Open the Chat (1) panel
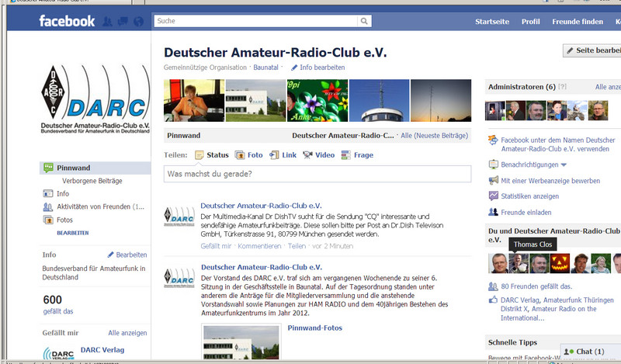The image size is (621, 364). pos(591,352)
